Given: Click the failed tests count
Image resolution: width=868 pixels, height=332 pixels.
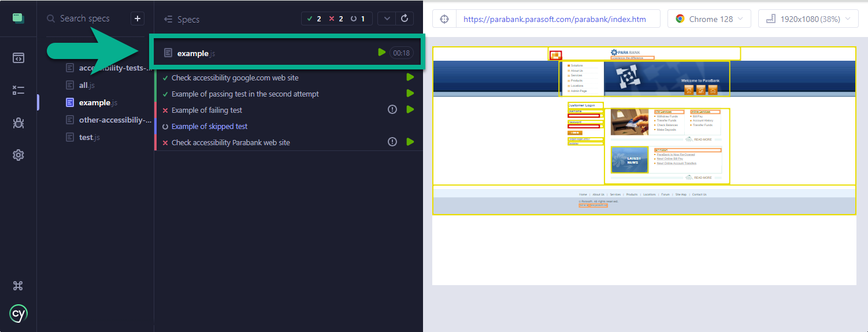Looking at the screenshot, I should click(336, 19).
